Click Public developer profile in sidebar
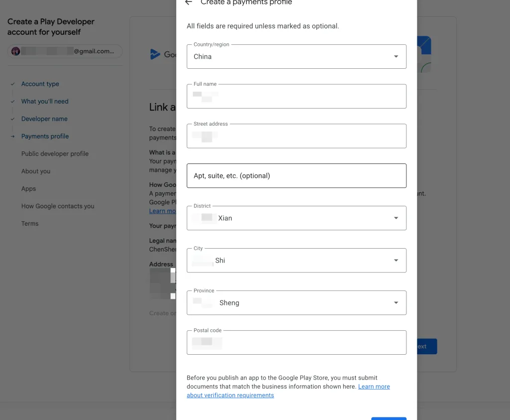 55,154
